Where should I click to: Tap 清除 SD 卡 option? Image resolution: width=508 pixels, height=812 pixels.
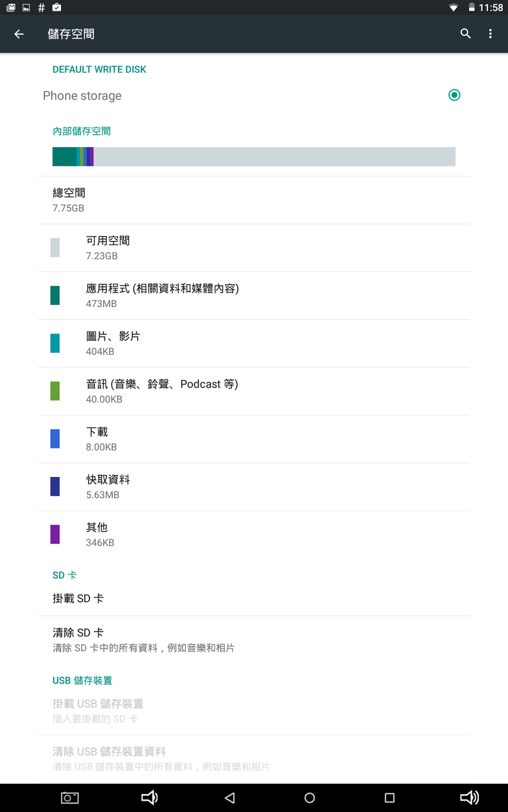point(254,639)
